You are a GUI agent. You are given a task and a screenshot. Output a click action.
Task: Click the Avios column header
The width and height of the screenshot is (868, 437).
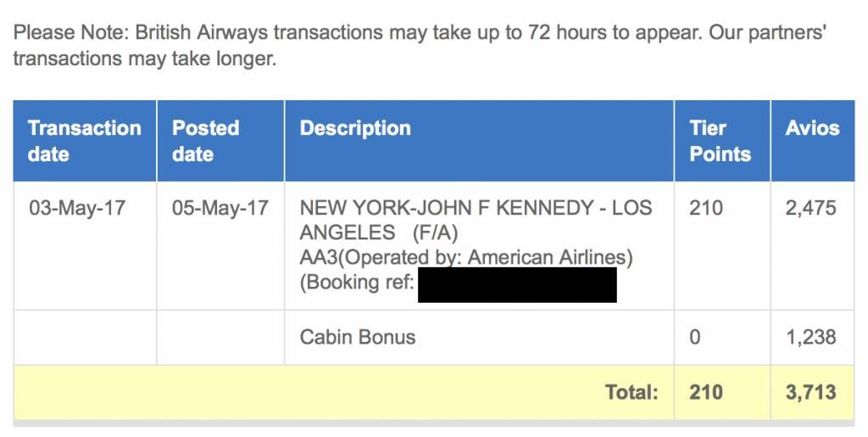[x=812, y=141]
